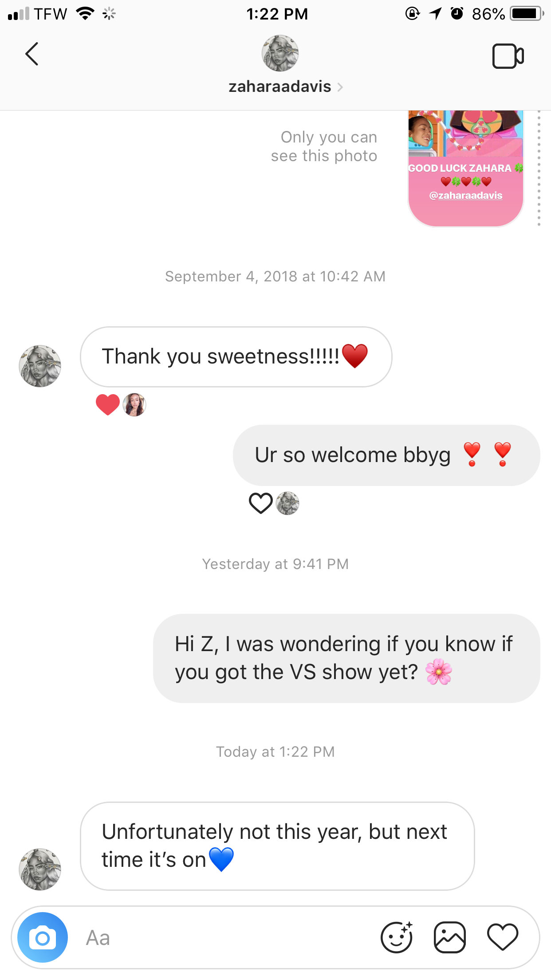Select the Thank you sweetness message bubble
551x980 pixels.
point(236,357)
